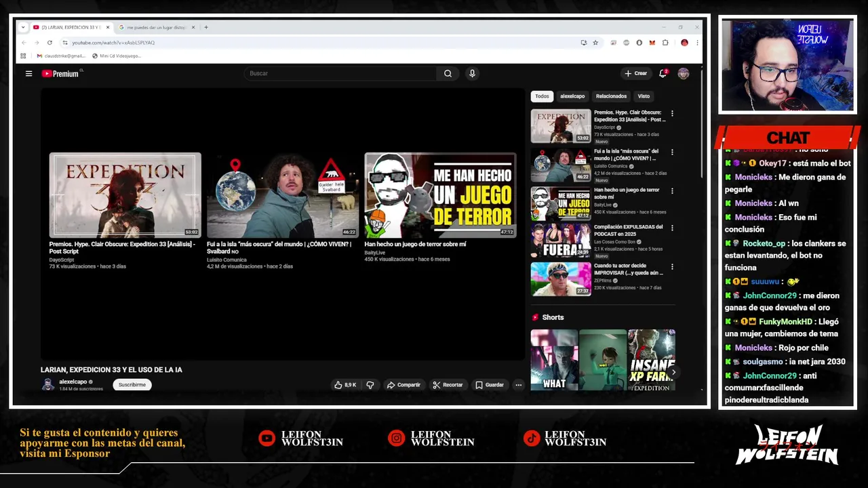Subscribe with the Suscribirme button
The image size is (868, 488).
click(x=132, y=385)
